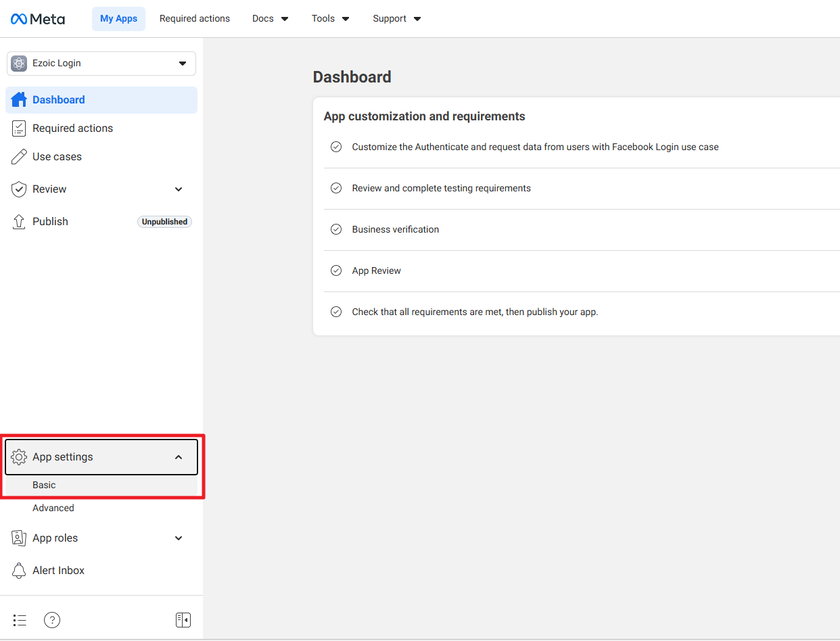
Task: Expand the App roles chevron
Action: click(x=179, y=538)
